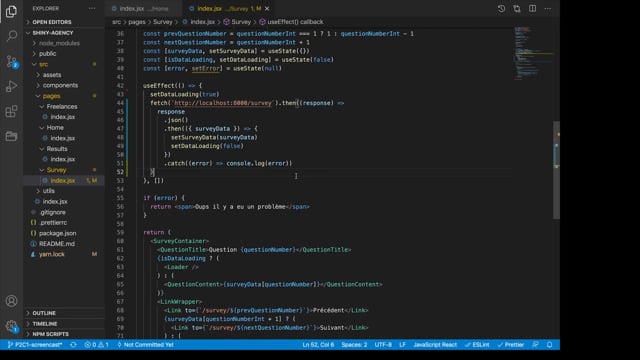Open the Run and Debug view
640x360 pixels.
(x=11, y=86)
